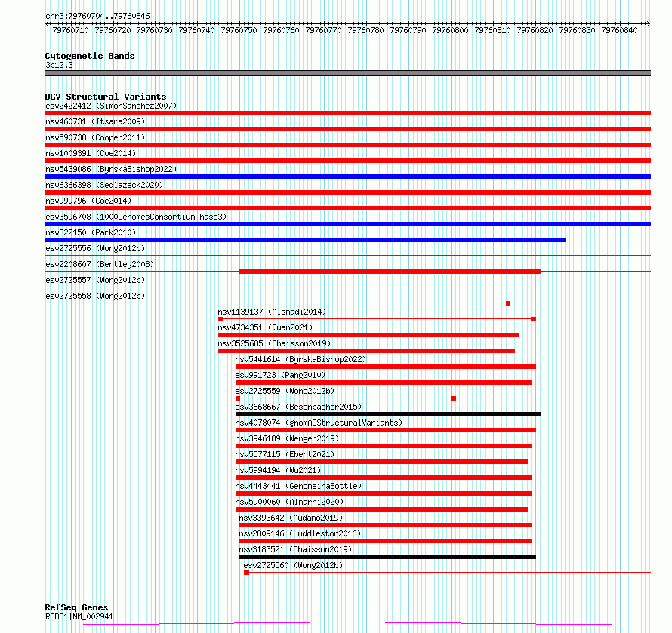Click the start block of esv2725560
Screen dimensions: 672x633
point(246,573)
